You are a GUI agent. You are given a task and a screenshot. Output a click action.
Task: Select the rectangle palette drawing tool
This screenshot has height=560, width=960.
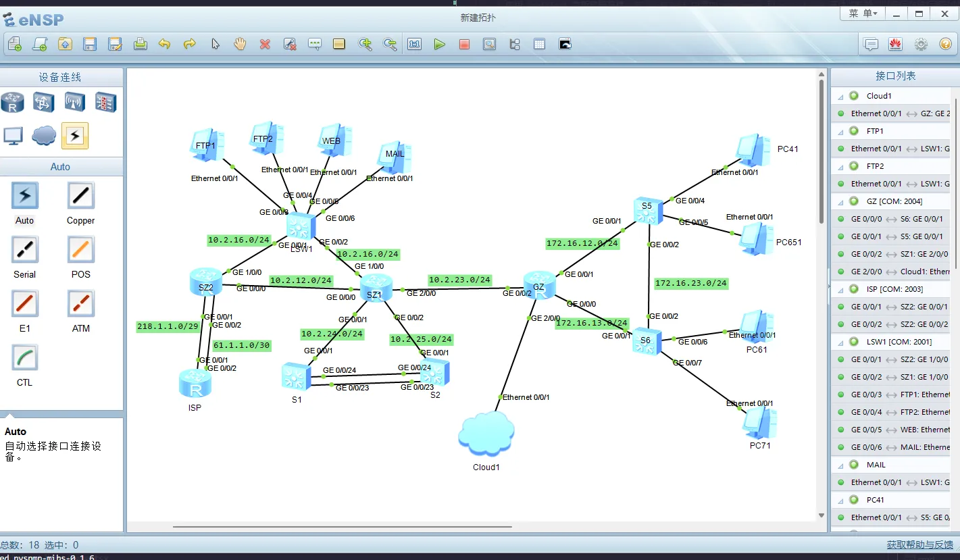[339, 45]
